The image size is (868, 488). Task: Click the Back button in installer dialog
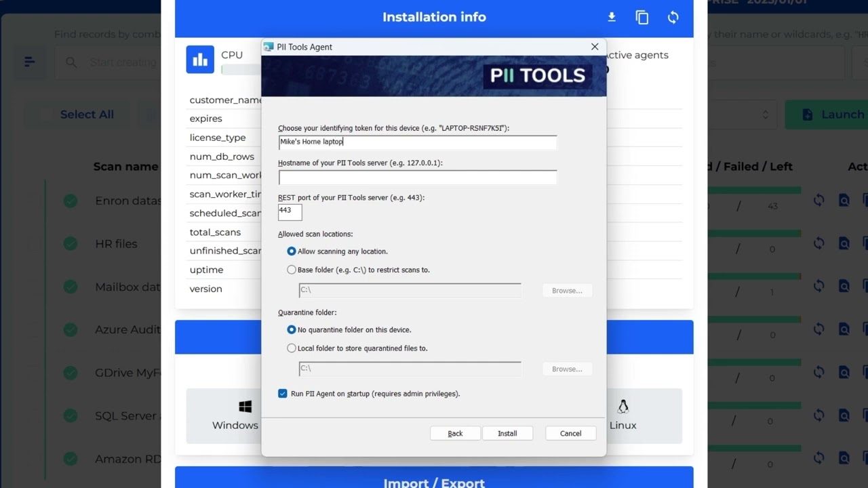(455, 434)
